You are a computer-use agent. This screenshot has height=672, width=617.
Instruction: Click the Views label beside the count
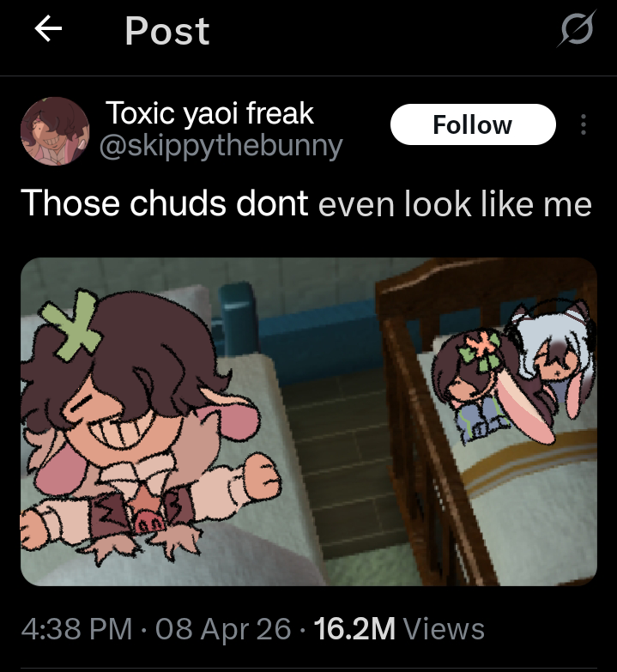[x=444, y=629]
